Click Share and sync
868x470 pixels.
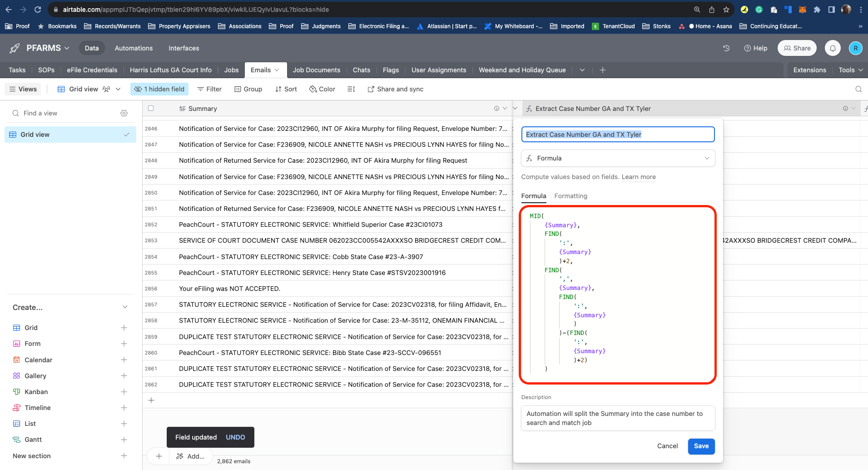pyautogui.click(x=395, y=89)
